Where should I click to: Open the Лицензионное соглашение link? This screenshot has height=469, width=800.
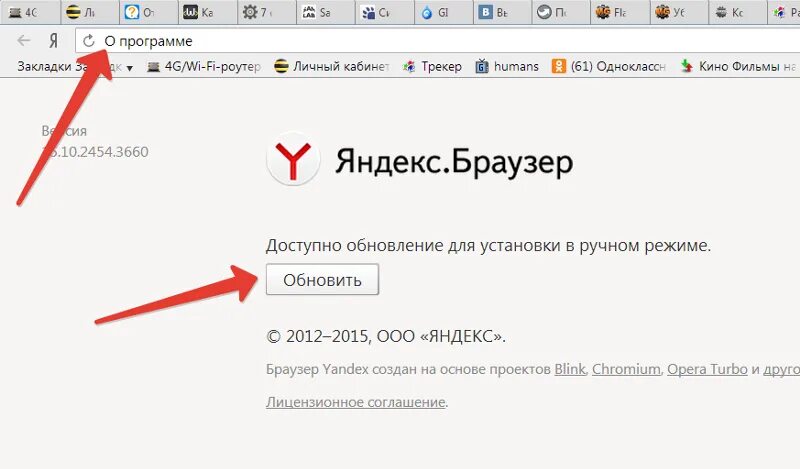pos(356,402)
